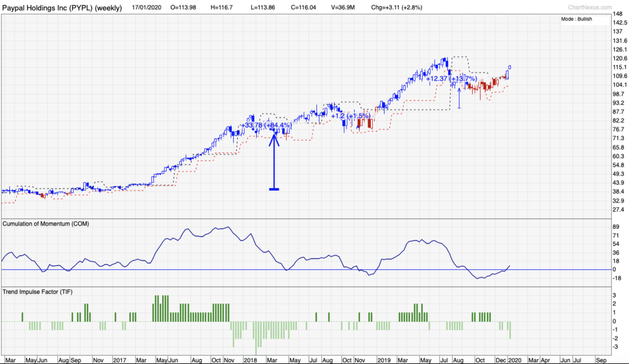Click the 27.4 price axis label
The width and height of the screenshot is (629, 364).
pyautogui.click(x=619, y=210)
